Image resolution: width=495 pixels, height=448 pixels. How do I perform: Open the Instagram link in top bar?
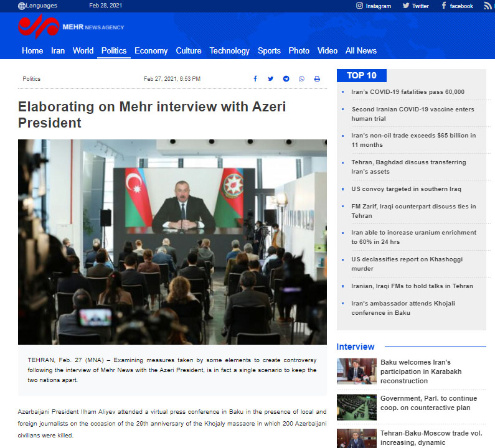[374, 6]
